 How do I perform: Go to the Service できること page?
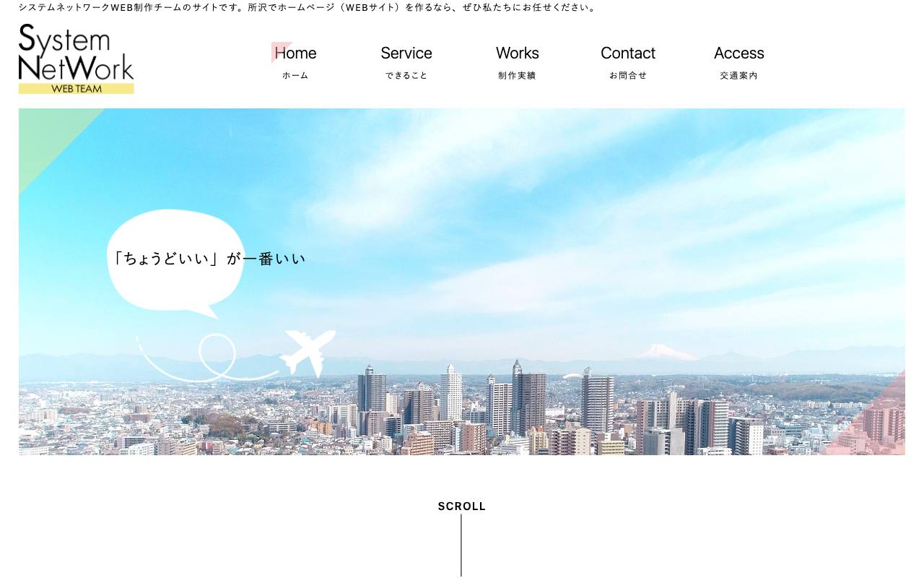(406, 62)
